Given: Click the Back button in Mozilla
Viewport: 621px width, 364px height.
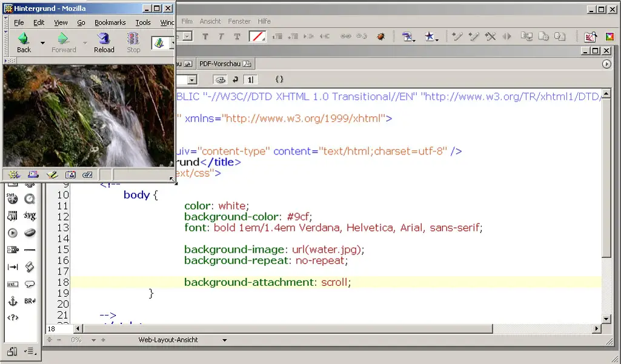Looking at the screenshot, I should click(x=24, y=42).
